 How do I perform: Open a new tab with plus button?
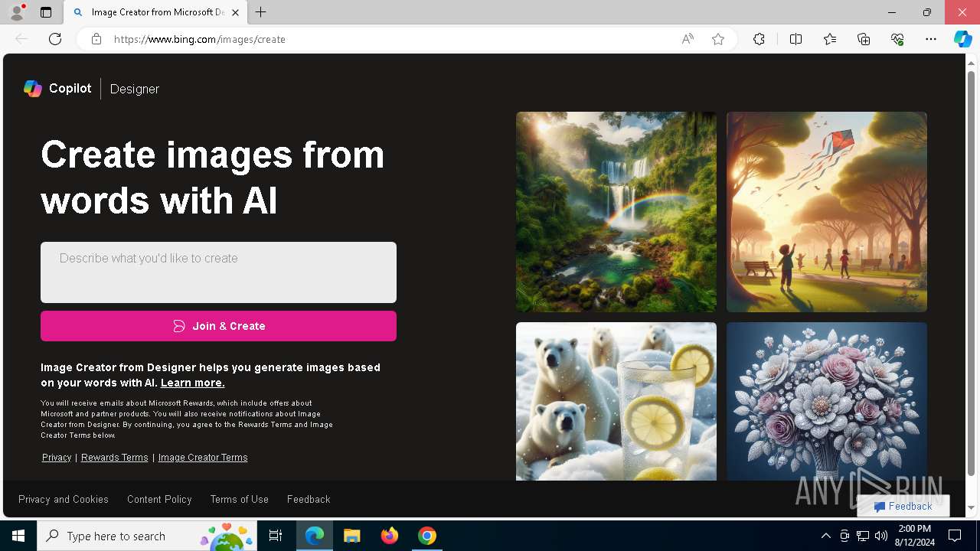261,12
